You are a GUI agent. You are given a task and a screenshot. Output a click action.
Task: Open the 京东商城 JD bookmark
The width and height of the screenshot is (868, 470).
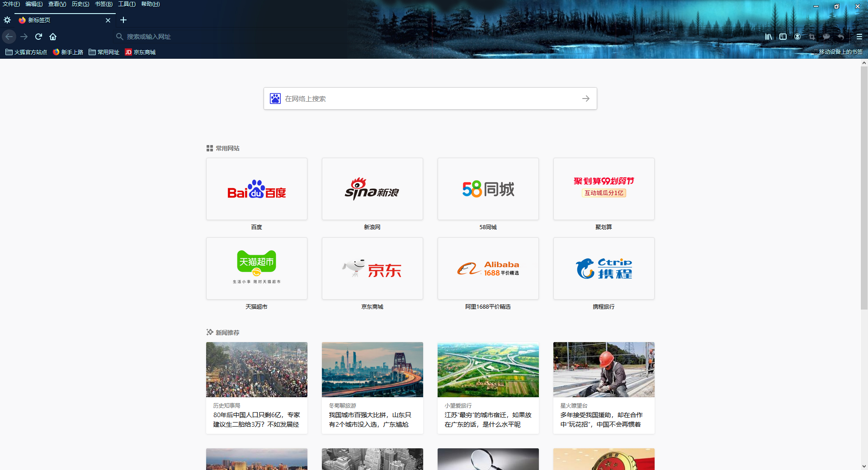pyautogui.click(x=140, y=52)
